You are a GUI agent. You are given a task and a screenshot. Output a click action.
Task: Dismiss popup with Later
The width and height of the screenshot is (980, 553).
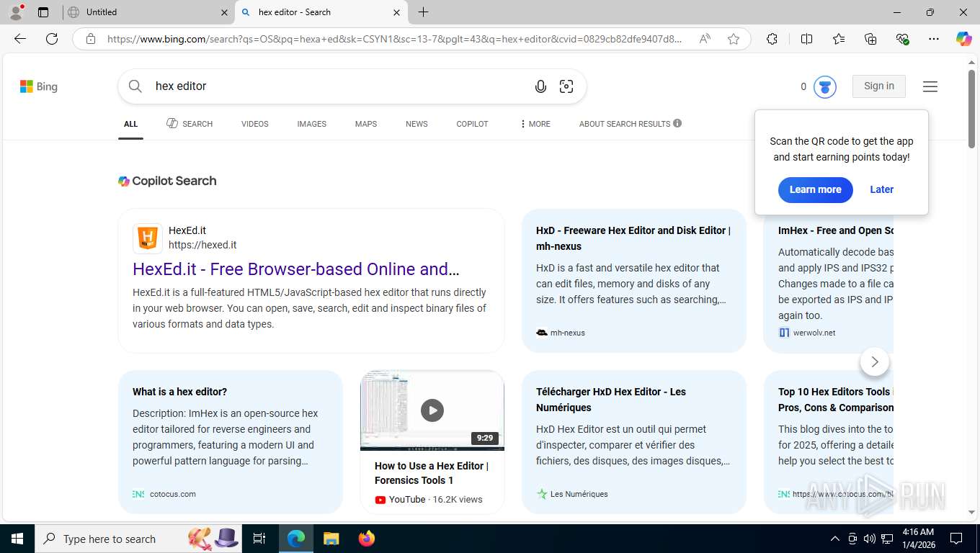coord(882,189)
